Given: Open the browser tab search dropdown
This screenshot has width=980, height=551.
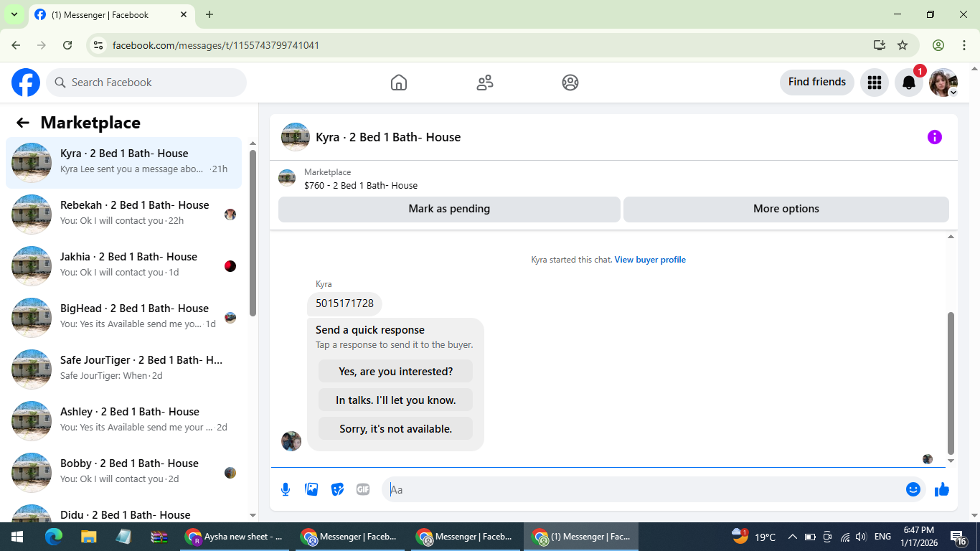Looking at the screenshot, I should pyautogui.click(x=14, y=14).
